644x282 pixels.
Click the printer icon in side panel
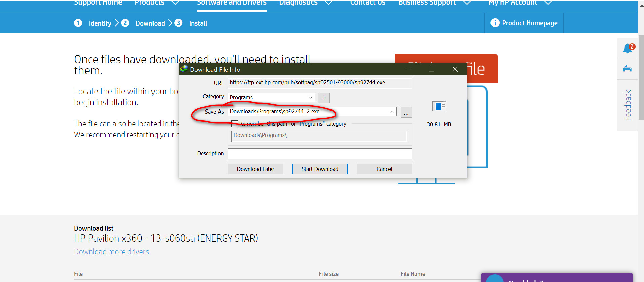click(627, 69)
